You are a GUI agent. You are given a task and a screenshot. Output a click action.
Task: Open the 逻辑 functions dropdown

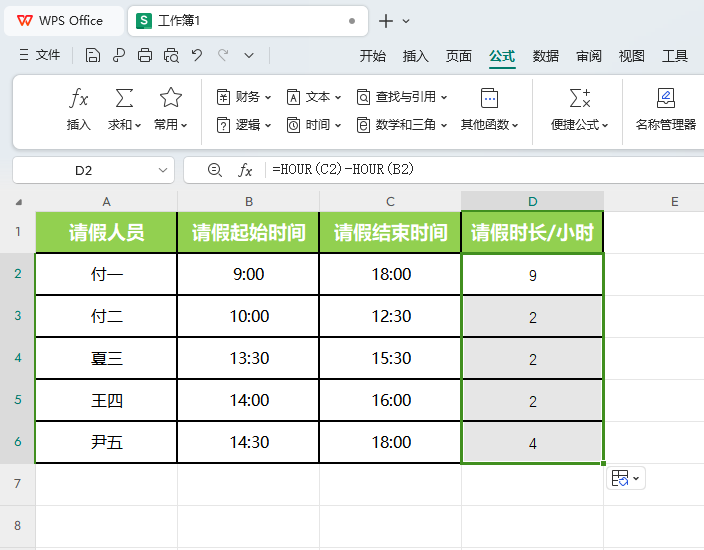[244, 125]
